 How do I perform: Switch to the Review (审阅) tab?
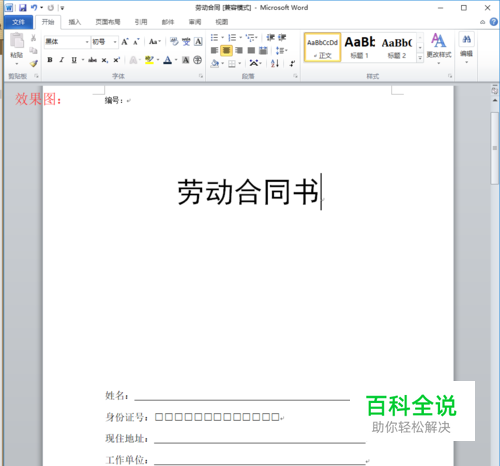[195, 22]
